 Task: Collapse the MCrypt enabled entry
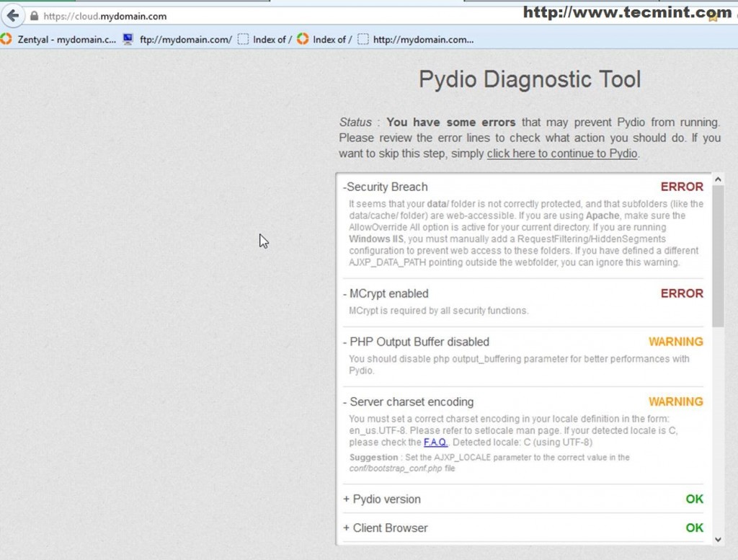click(386, 293)
